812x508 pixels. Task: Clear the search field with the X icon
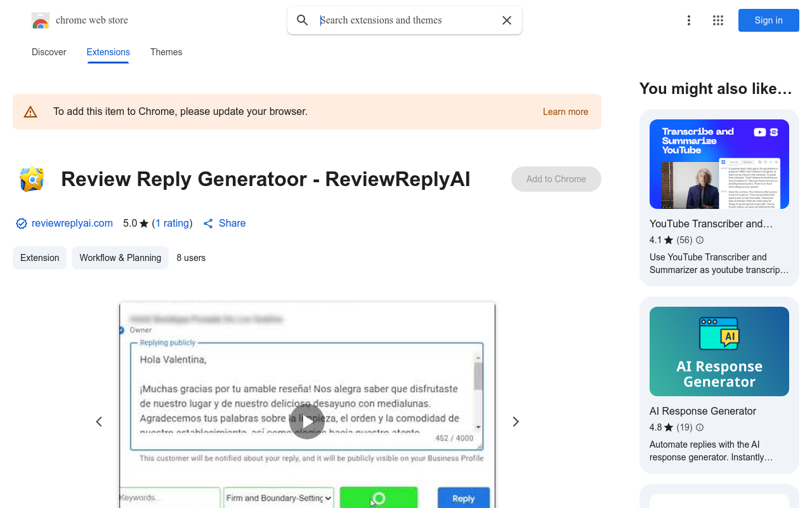pos(507,20)
